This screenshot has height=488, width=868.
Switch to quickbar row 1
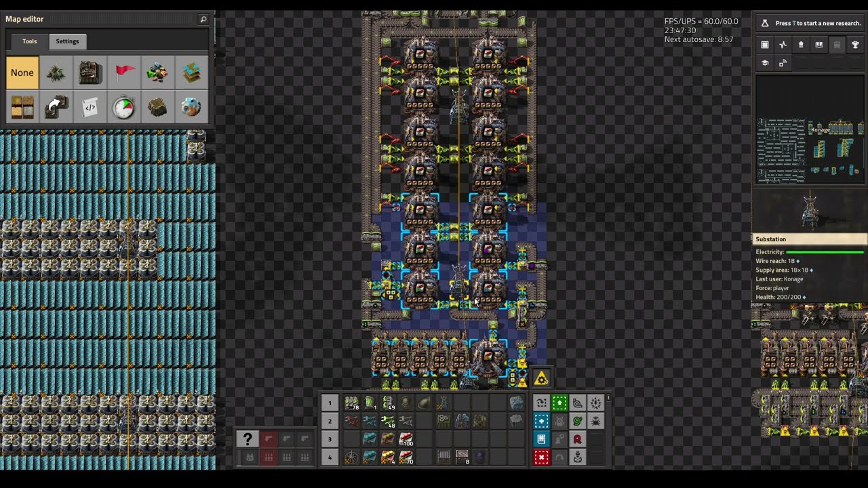tap(330, 403)
